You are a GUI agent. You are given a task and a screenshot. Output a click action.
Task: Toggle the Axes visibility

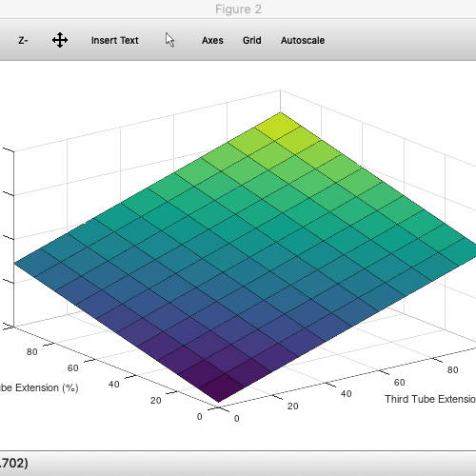point(212,41)
